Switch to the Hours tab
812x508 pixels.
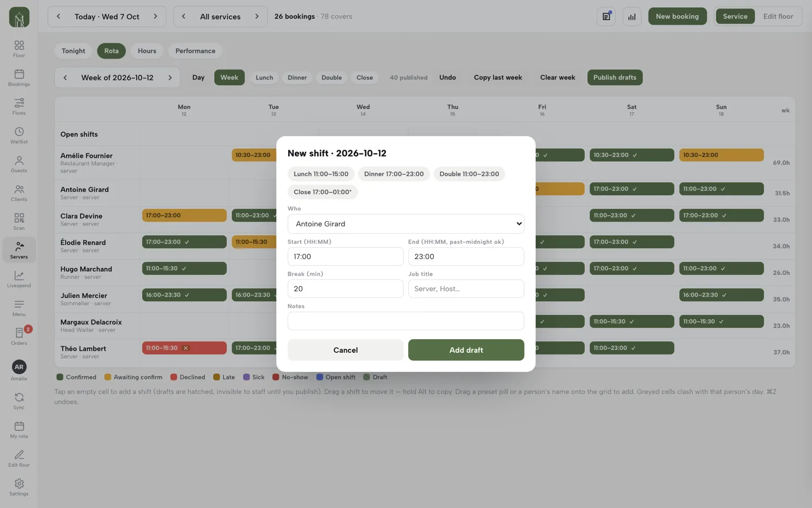(x=147, y=51)
